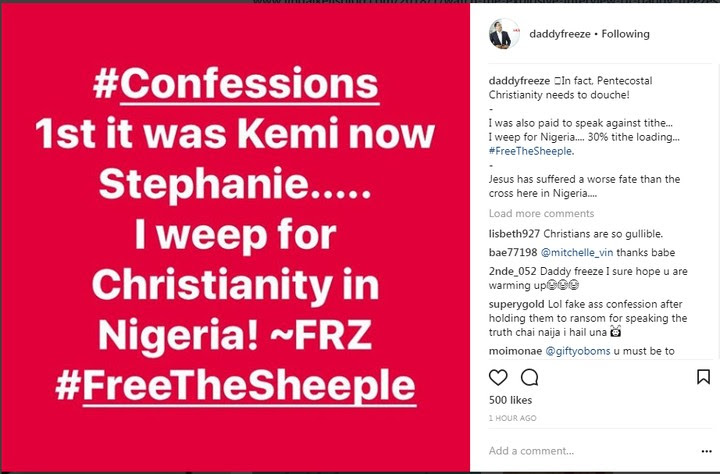Open daddyfreeze profile picture

pyautogui.click(x=504, y=34)
